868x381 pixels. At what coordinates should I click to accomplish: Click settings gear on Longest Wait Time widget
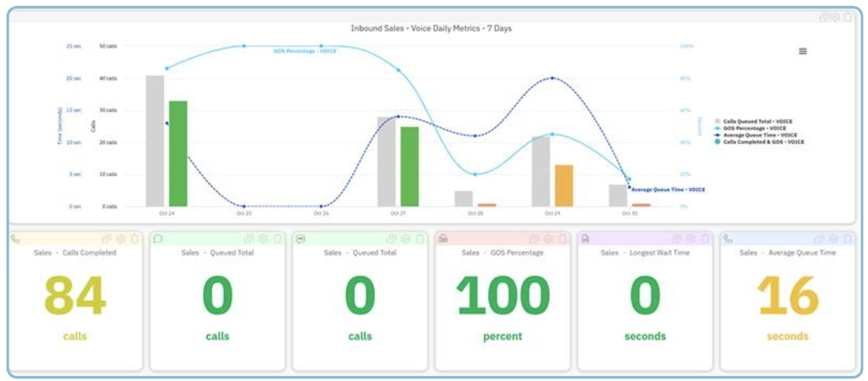(x=691, y=239)
